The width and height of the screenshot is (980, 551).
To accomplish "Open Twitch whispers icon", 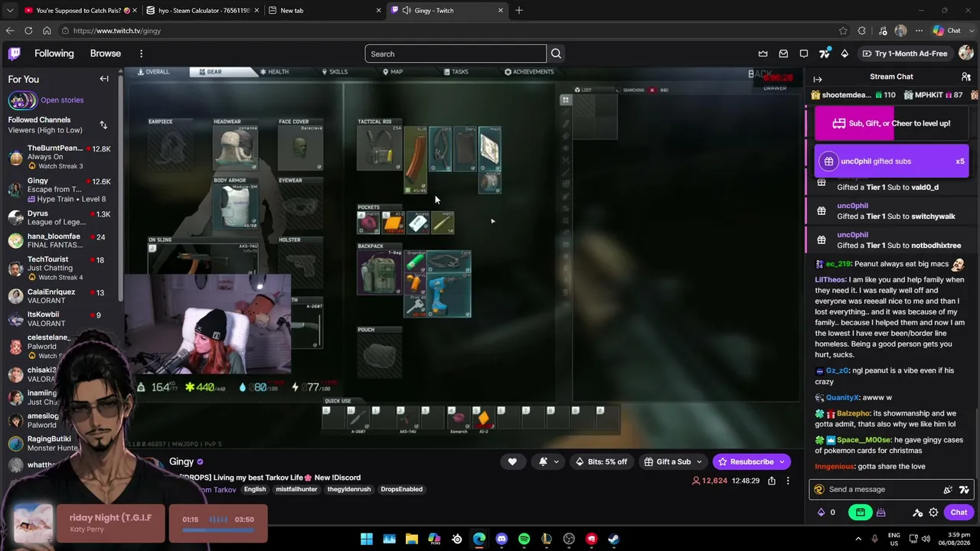I will 804,54.
